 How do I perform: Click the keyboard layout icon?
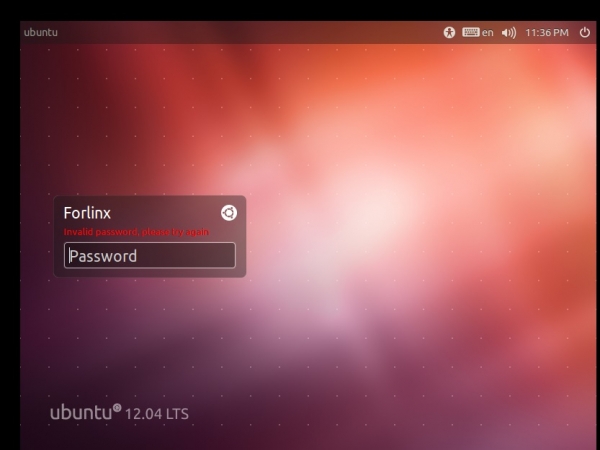pyautogui.click(x=470, y=32)
